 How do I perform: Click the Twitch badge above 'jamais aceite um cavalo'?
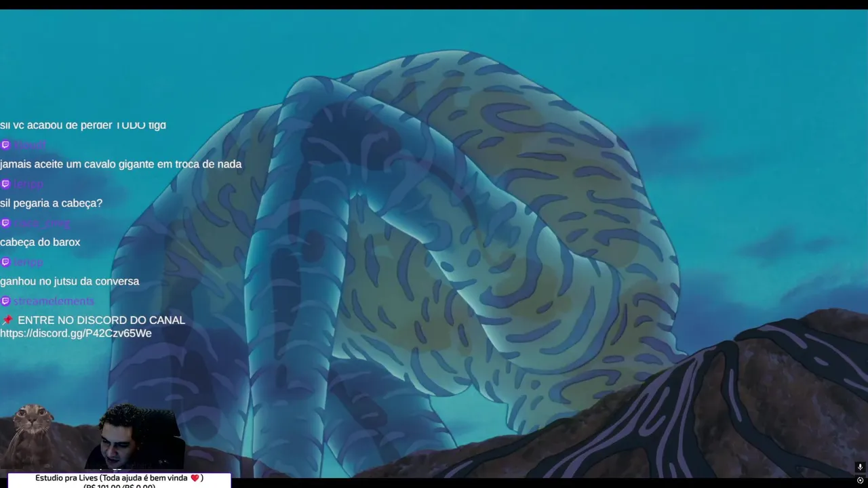[5, 145]
